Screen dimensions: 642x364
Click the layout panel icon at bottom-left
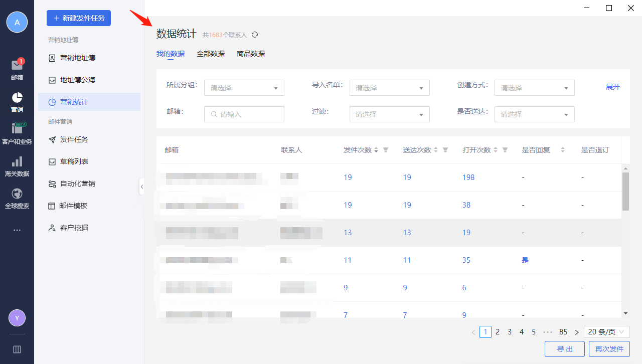17,349
